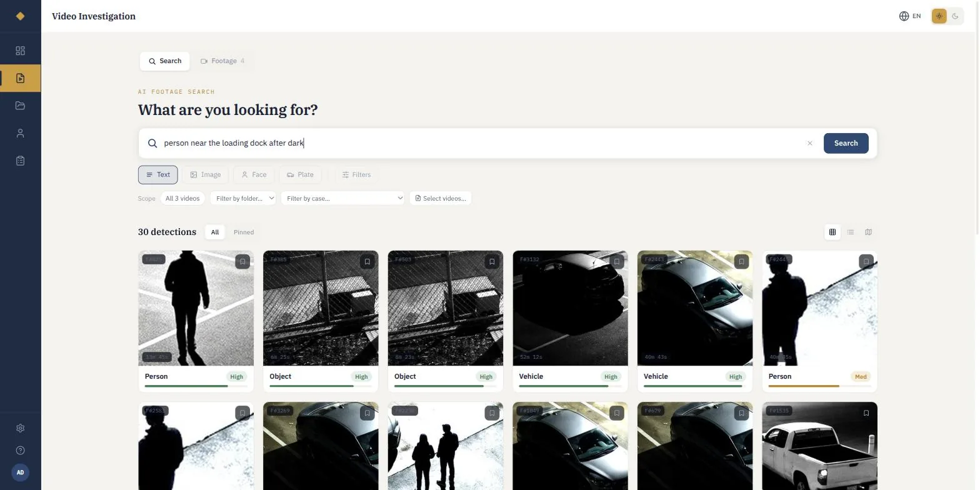Switch to light theme sun toggle

point(939,16)
